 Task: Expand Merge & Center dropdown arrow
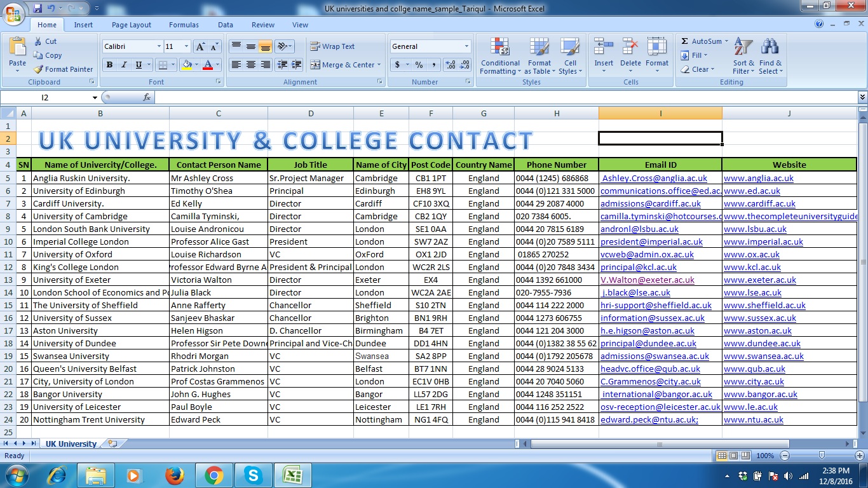coord(379,65)
